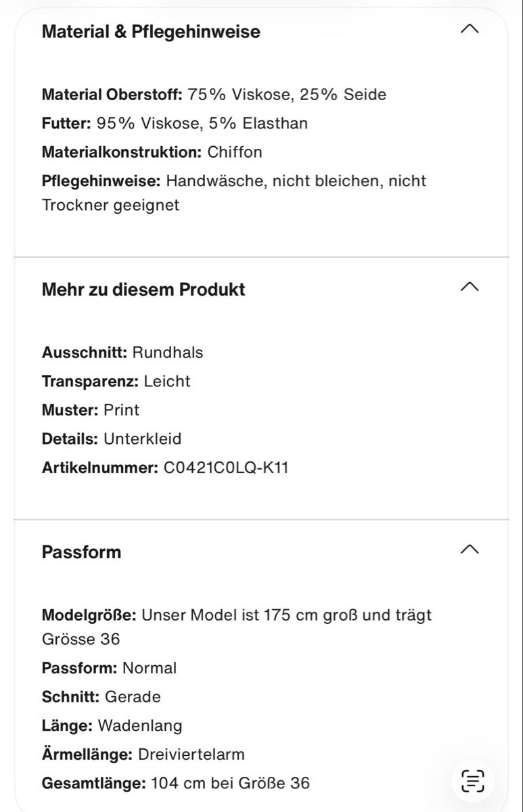Tap the Material & Pflegehinweise heading
The height and width of the screenshot is (812, 523).
(x=151, y=32)
